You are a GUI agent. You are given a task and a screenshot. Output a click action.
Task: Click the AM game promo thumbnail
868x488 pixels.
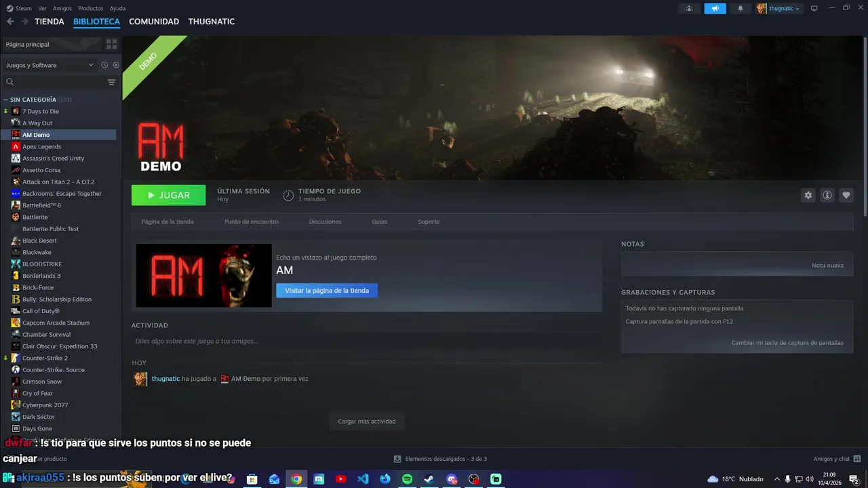tap(203, 276)
